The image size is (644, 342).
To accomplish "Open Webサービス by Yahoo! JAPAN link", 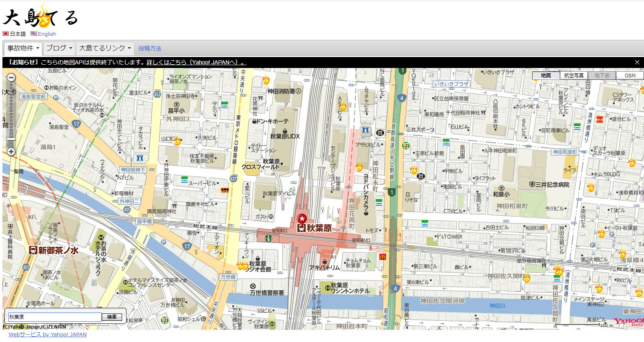I will (x=48, y=334).
